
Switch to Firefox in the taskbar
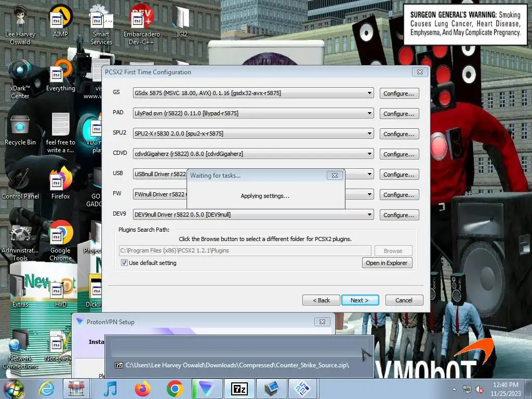142,389
